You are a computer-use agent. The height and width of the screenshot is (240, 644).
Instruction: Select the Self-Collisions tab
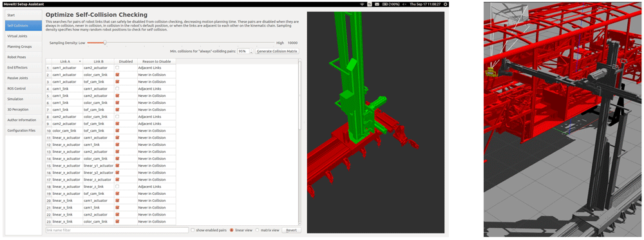pyautogui.click(x=23, y=26)
